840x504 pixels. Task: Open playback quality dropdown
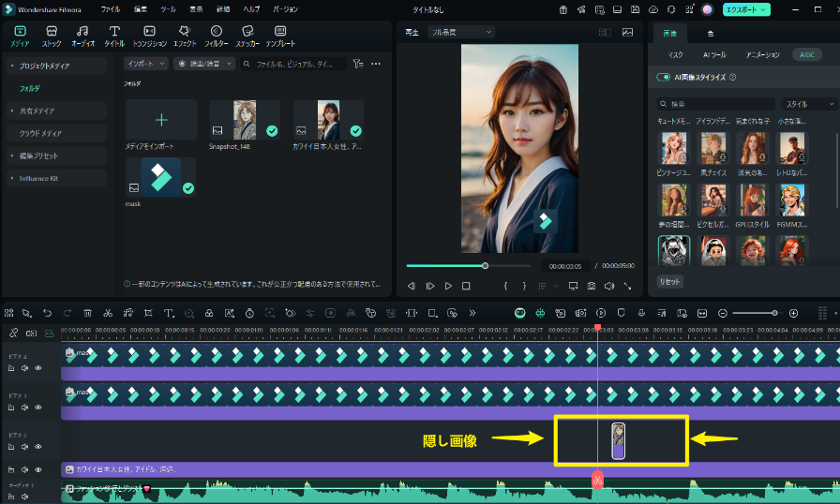point(461,32)
